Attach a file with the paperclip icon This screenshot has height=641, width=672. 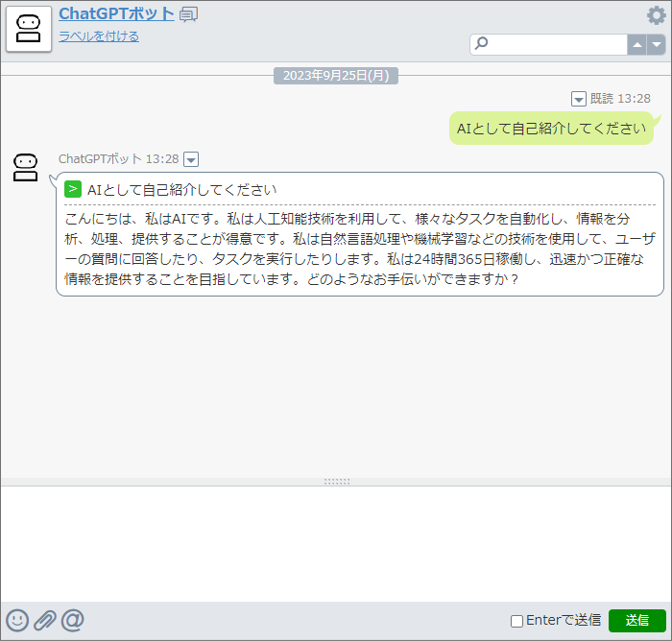click(x=45, y=620)
